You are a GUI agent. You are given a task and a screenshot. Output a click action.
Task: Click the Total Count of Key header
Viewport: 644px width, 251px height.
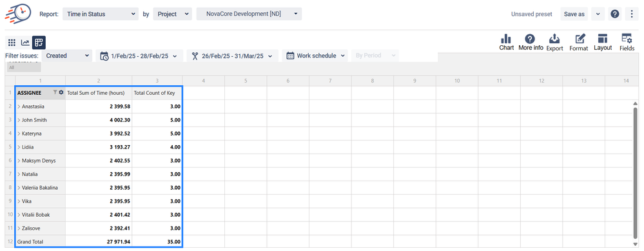coord(157,93)
